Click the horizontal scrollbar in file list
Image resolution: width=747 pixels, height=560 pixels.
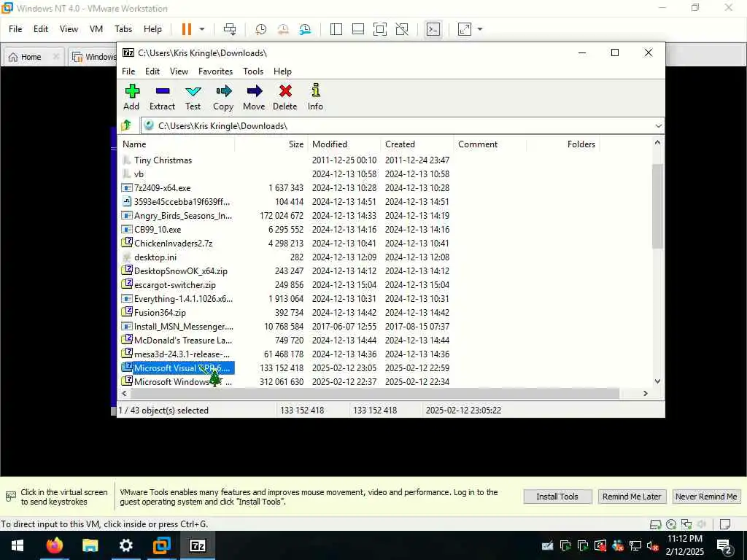click(374, 393)
